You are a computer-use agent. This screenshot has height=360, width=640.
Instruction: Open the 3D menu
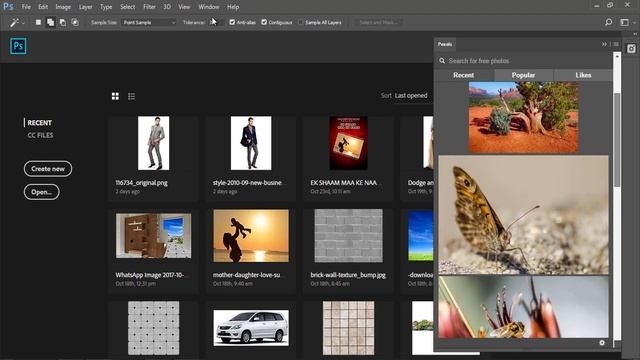click(x=167, y=7)
